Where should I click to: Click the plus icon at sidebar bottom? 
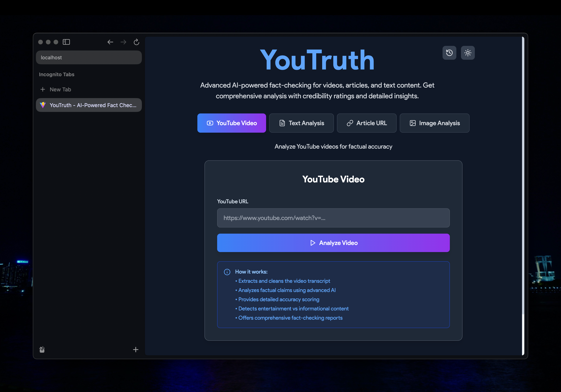[x=136, y=350]
